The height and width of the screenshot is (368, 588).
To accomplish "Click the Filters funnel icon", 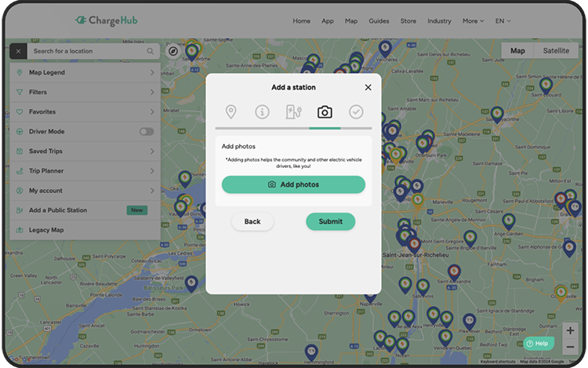I will pyautogui.click(x=20, y=92).
